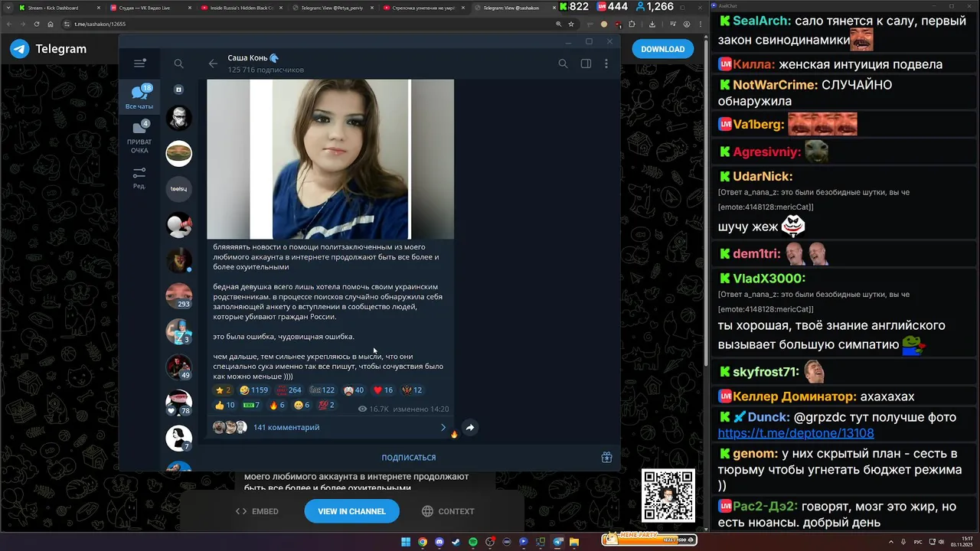Viewport: 980px width, 551px height.
Task: Open the chat with 49 unread badge
Action: click(x=179, y=367)
